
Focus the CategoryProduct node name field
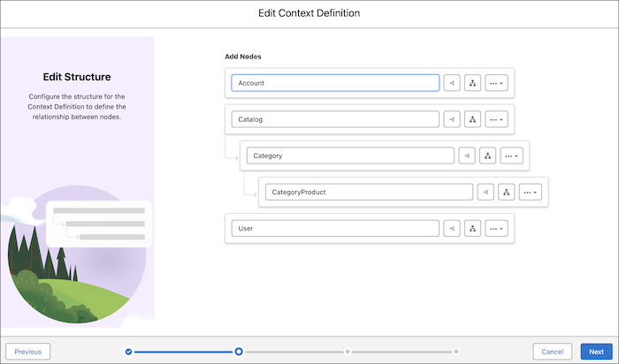click(x=369, y=192)
